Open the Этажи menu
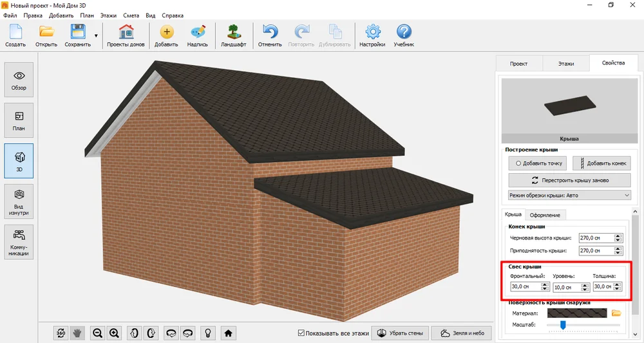Image resolution: width=644 pixels, height=343 pixels. pyautogui.click(x=108, y=15)
